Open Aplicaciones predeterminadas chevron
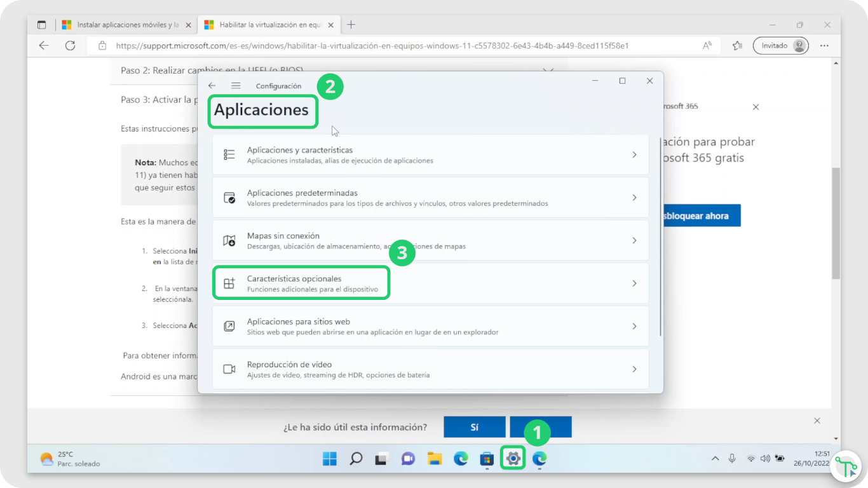The width and height of the screenshot is (868, 488). click(634, 198)
